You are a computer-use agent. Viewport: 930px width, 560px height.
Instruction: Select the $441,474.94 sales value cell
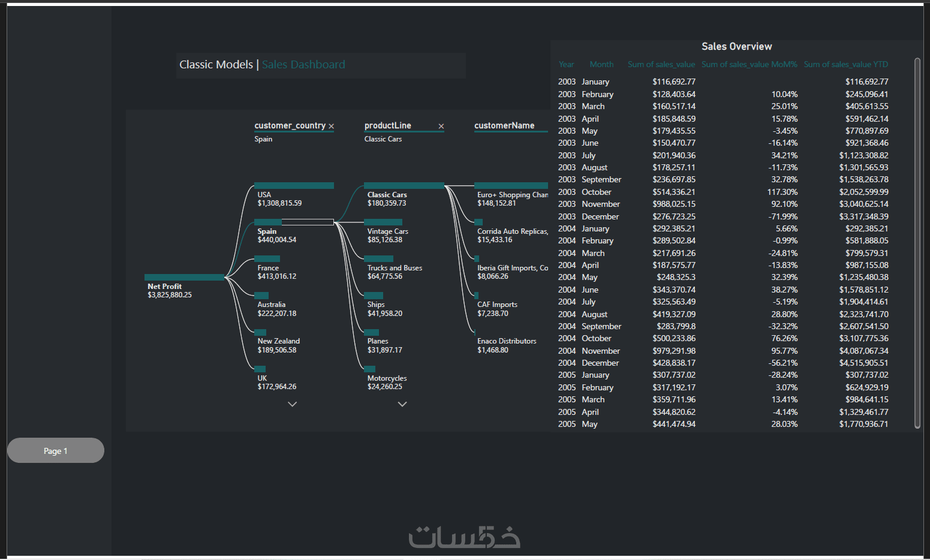point(674,424)
